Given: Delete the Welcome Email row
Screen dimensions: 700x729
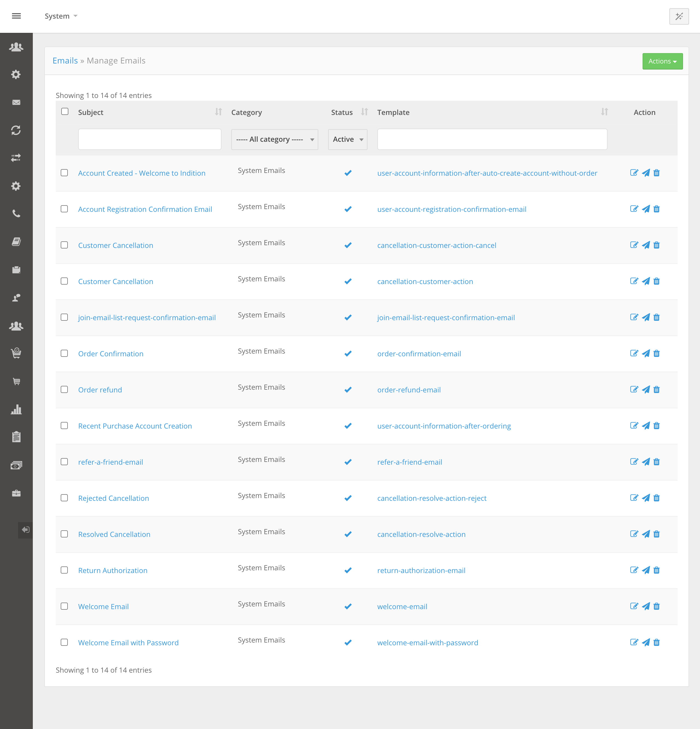Looking at the screenshot, I should tap(657, 606).
